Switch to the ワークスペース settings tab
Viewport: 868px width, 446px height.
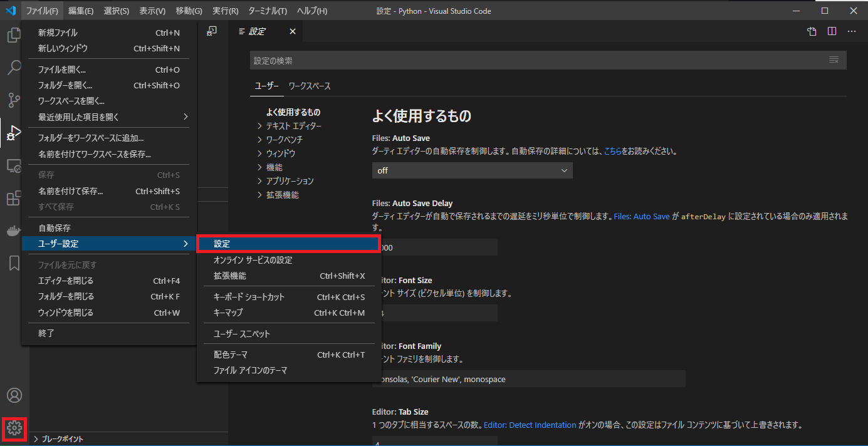[310, 86]
